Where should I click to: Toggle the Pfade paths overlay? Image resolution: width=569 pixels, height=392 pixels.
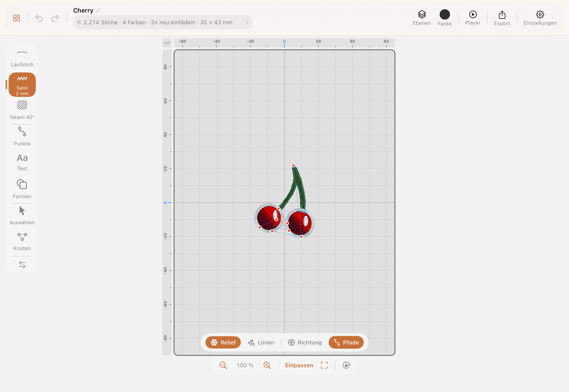point(346,343)
